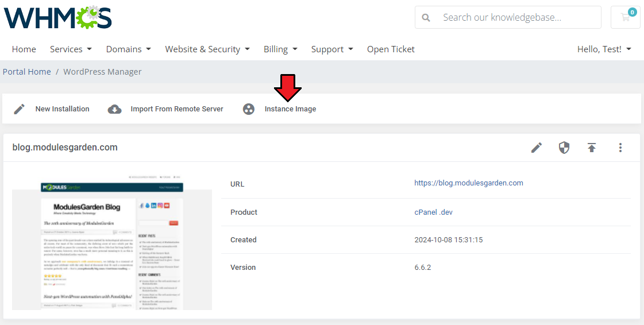
Task: Click the shield security icon
Action: click(564, 148)
